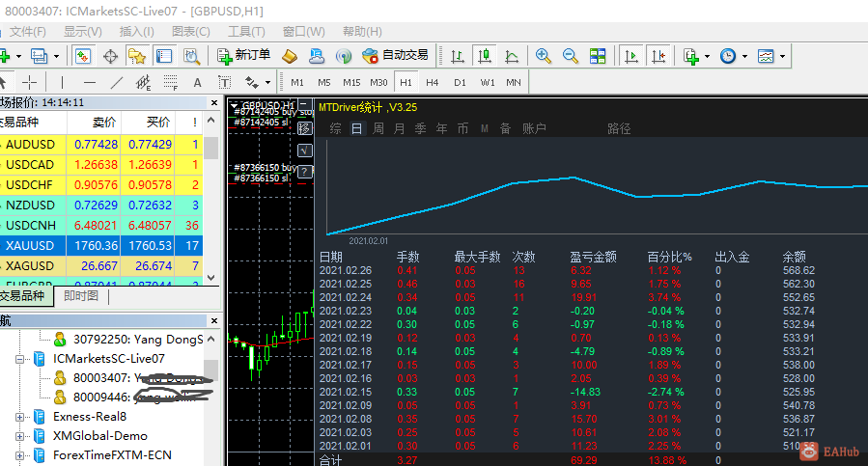
Task: Open the templates dropdown arrow
Action: pos(782,57)
